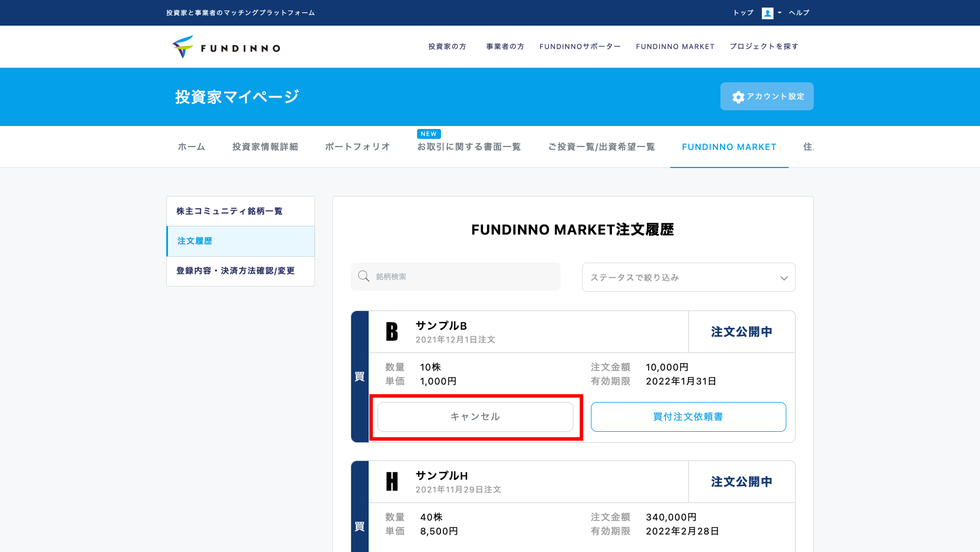Select the 投資家情報詳細 tab

click(265, 147)
